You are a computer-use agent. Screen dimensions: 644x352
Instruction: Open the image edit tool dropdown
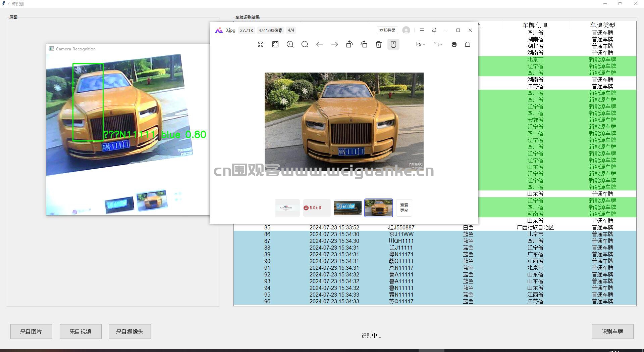tap(421, 44)
